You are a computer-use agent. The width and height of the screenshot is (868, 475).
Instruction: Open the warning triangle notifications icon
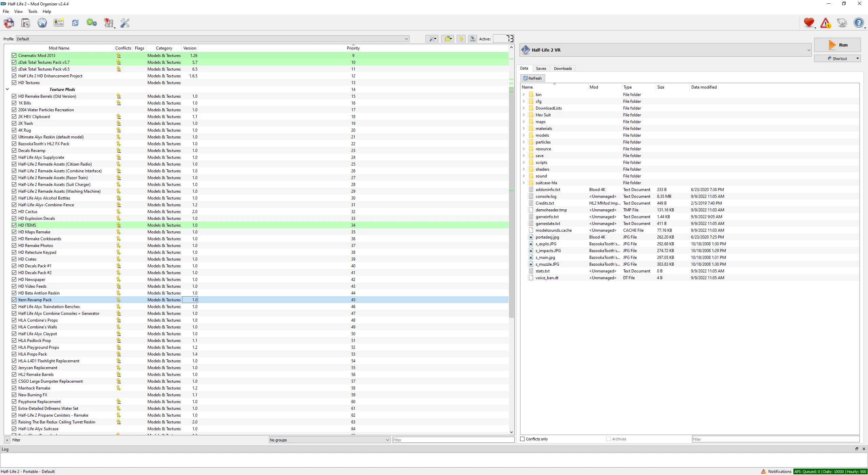point(826,23)
